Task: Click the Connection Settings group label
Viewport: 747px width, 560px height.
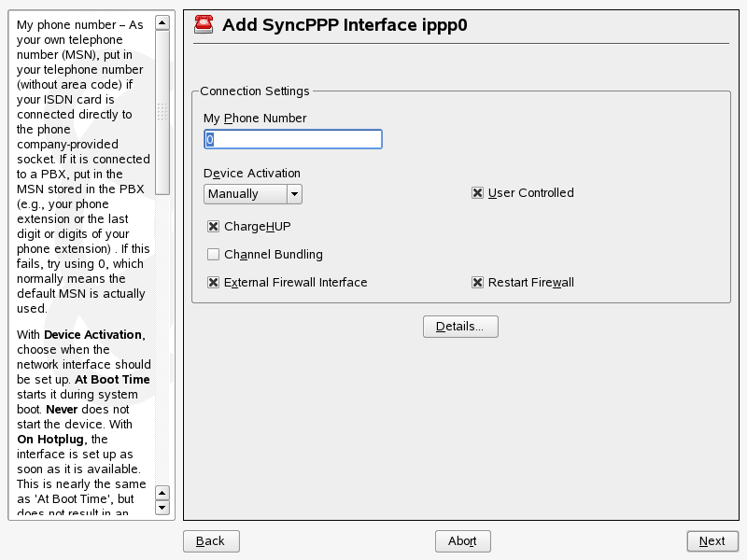Action: click(x=254, y=91)
